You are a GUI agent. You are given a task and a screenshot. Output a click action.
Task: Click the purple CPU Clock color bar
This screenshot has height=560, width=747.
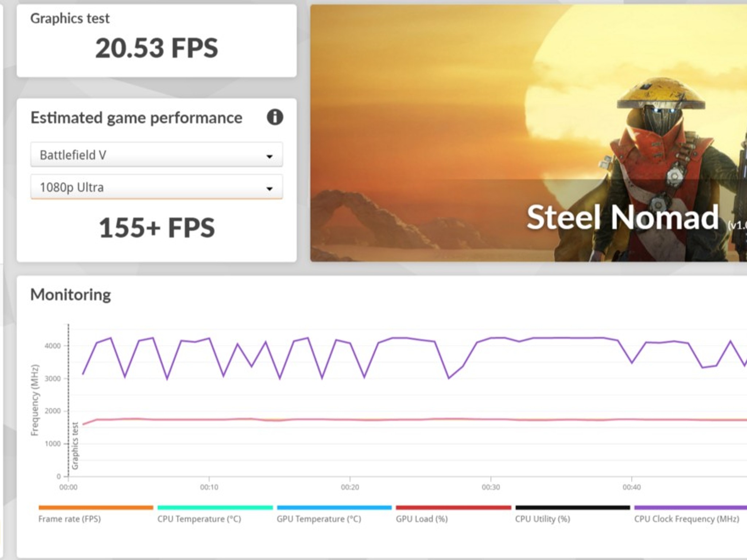690,507
